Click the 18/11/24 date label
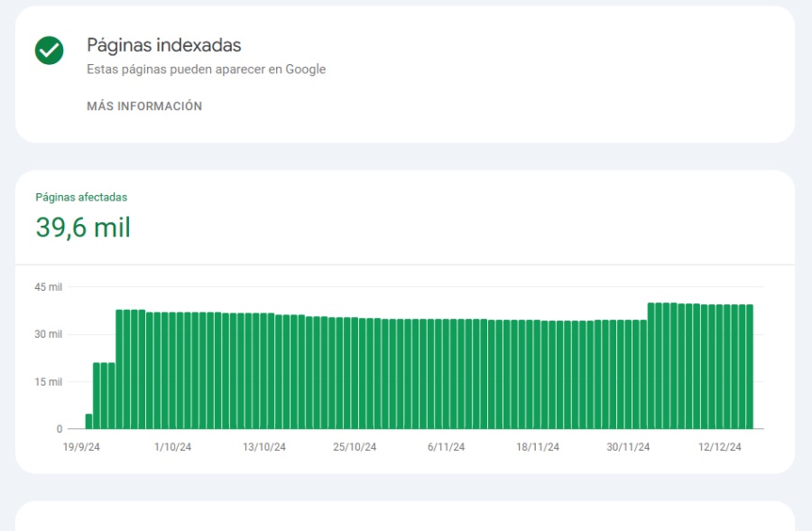 (x=538, y=447)
